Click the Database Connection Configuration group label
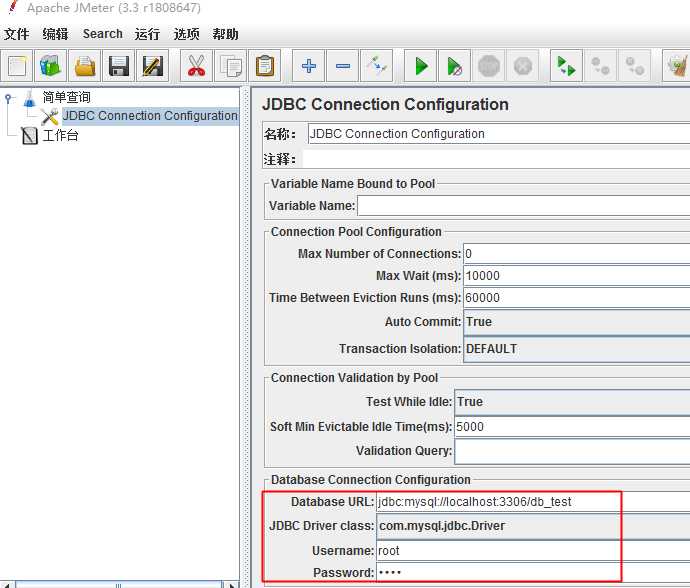 tap(371, 480)
